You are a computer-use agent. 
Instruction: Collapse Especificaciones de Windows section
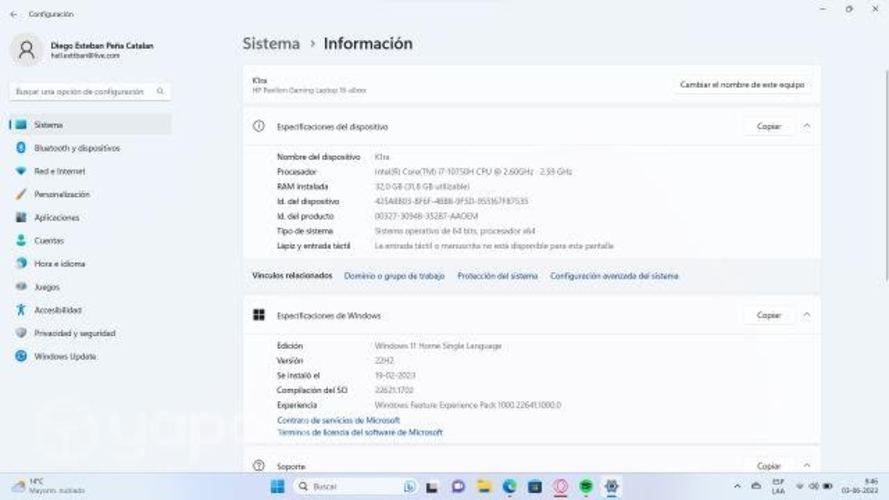pos(807,315)
